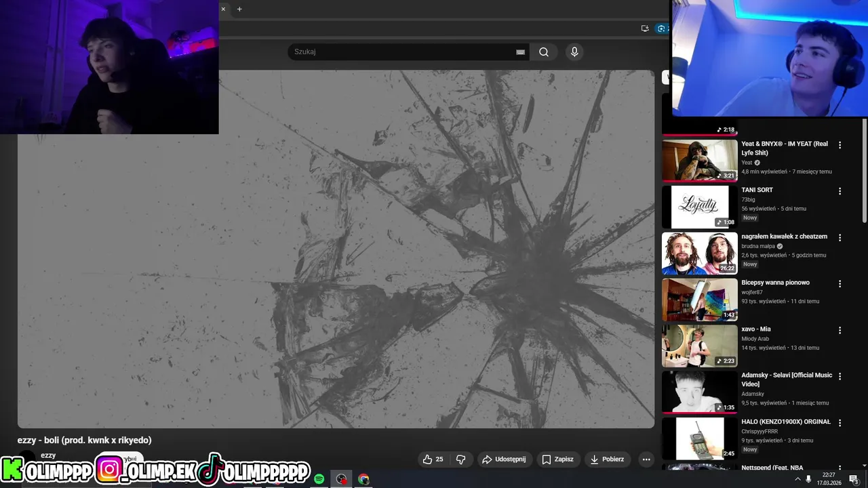Click the Udostępnij share button
The width and height of the screenshot is (868, 488).
[x=504, y=460]
